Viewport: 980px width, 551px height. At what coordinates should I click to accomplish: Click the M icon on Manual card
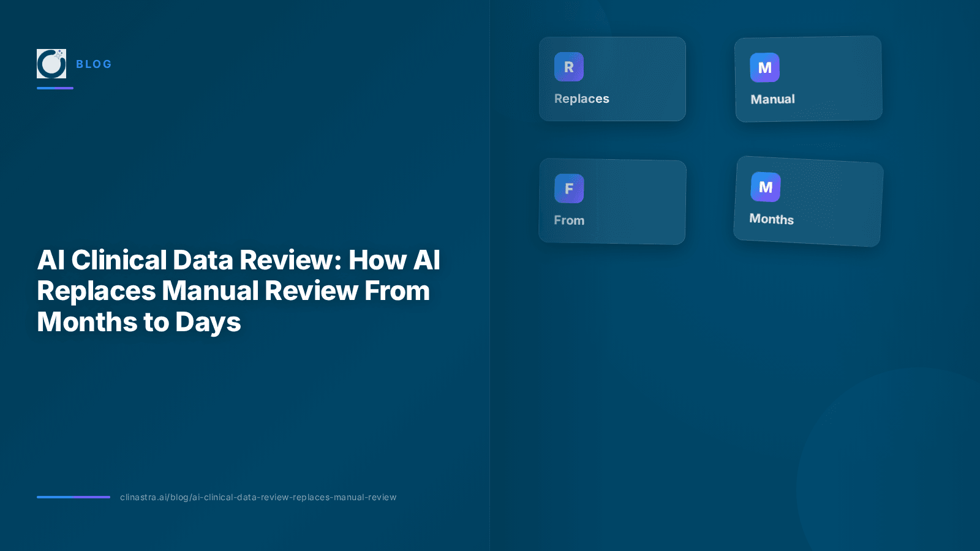[x=765, y=67]
